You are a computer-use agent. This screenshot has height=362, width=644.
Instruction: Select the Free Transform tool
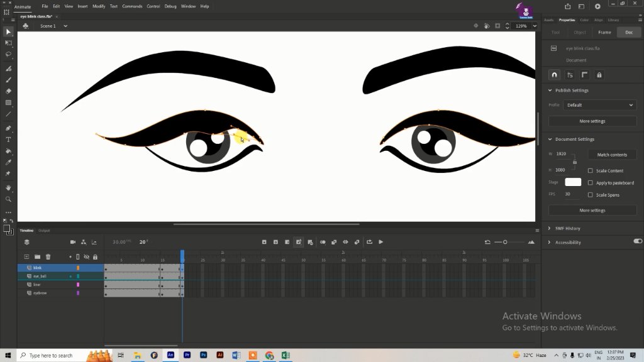8,43
